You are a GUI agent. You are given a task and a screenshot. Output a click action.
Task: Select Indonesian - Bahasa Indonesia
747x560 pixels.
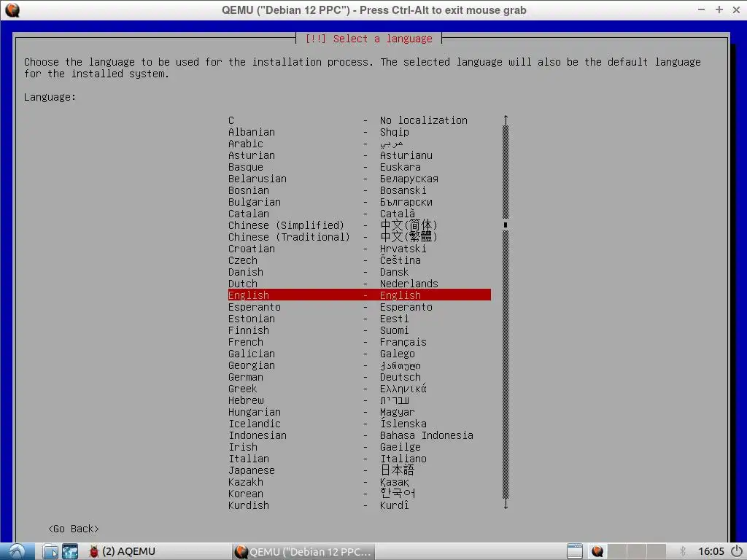[359, 435]
